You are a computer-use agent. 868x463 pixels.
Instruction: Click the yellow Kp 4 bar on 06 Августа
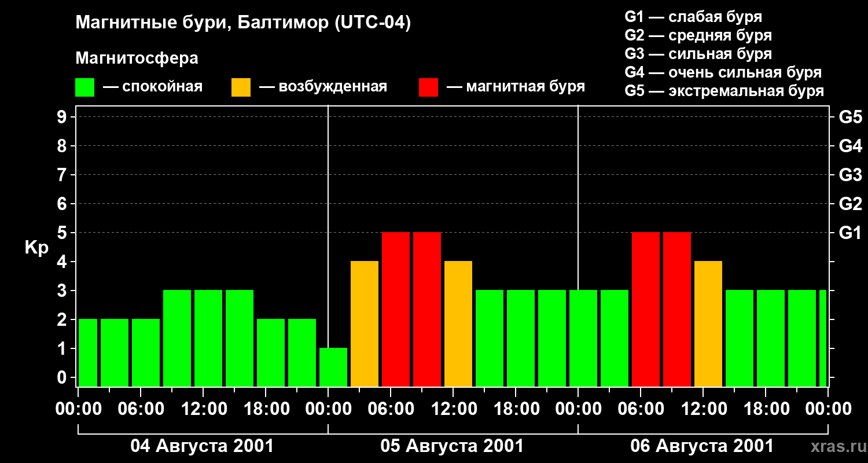tap(708, 324)
